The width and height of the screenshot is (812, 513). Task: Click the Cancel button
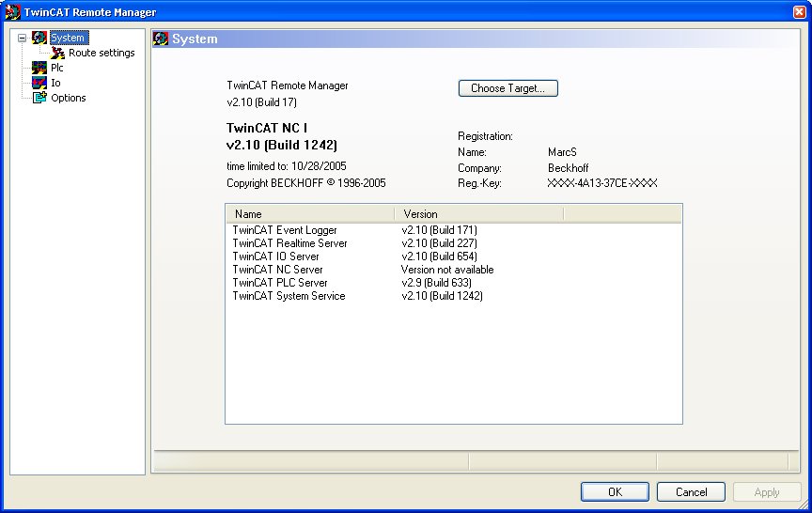pos(691,491)
